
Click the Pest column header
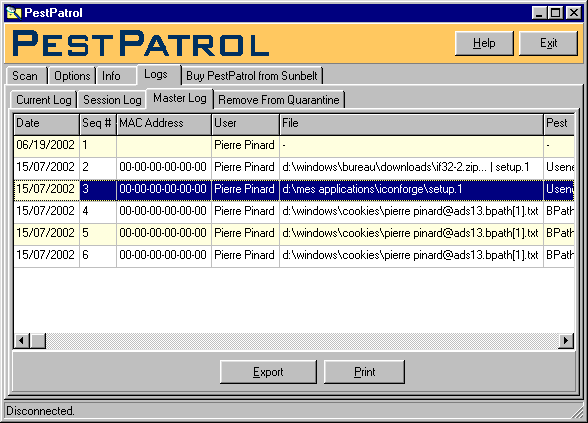[x=559, y=124]
